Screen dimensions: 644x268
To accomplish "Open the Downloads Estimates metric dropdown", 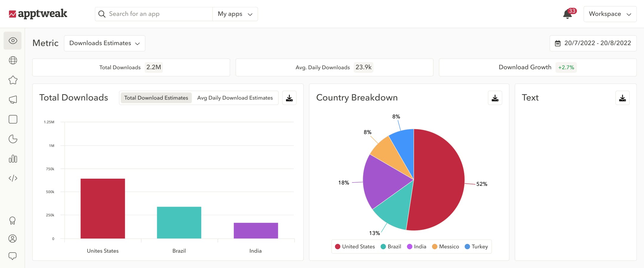I will tap(104, 43).
